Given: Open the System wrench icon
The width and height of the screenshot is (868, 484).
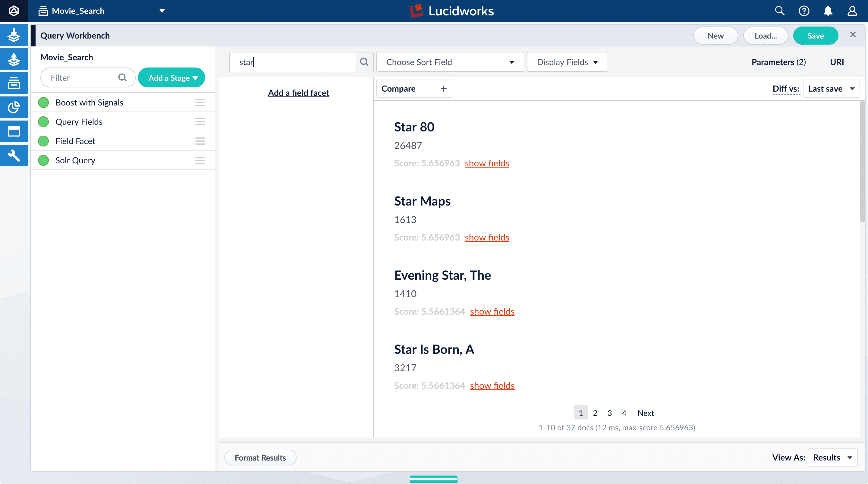Looking at the screenshot, I should 14,156.
